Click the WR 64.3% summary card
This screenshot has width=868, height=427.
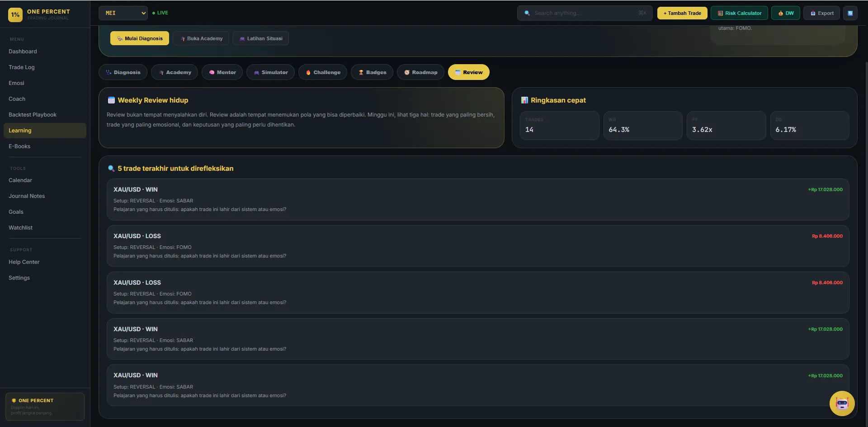tap(643, 126)
